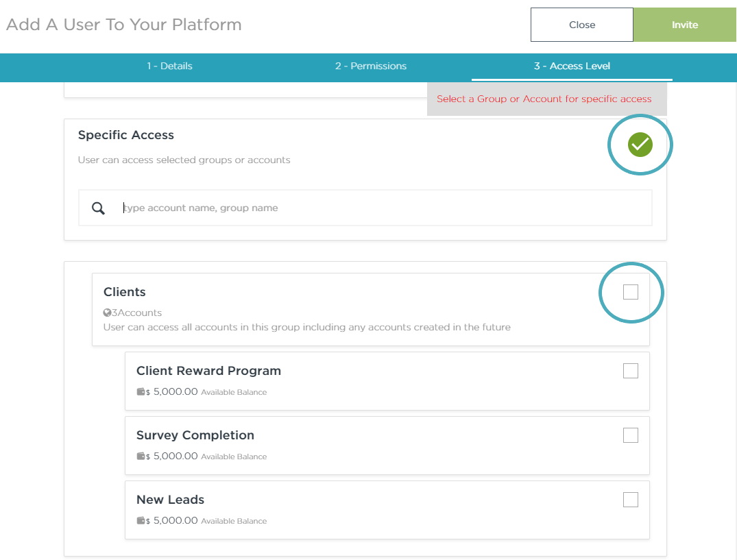737x560 pixels.
Task: Focus the account or group name search field
Action: (x=384, y=208)
